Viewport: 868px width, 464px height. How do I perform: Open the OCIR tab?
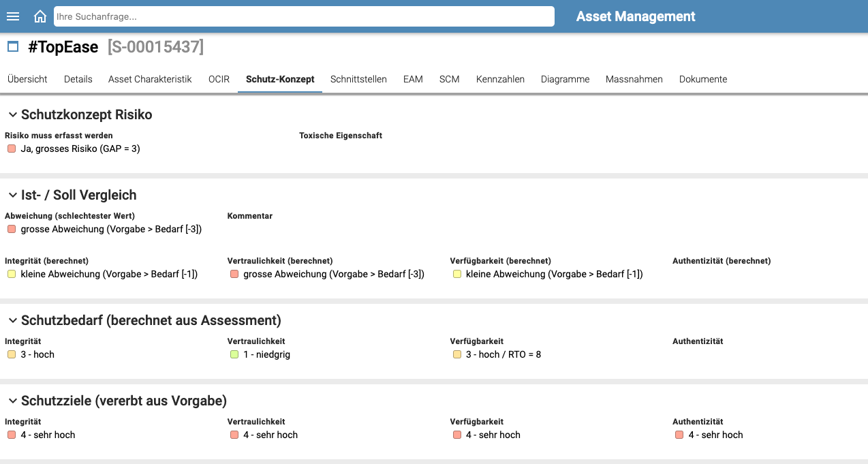pos(219,79)
